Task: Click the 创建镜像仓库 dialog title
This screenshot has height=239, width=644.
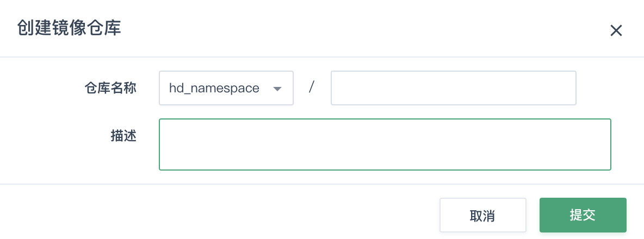Action: point(69,29)
